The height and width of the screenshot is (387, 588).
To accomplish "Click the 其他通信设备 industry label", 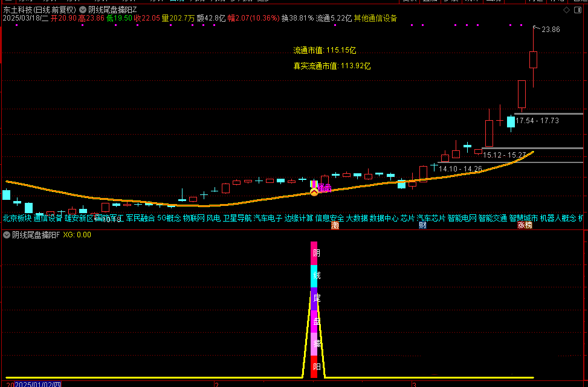I will 375,19.
